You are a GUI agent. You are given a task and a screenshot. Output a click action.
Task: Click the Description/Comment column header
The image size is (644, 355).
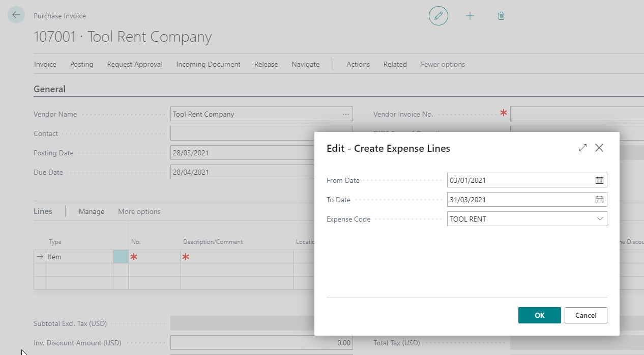click(x=213, y=242)
